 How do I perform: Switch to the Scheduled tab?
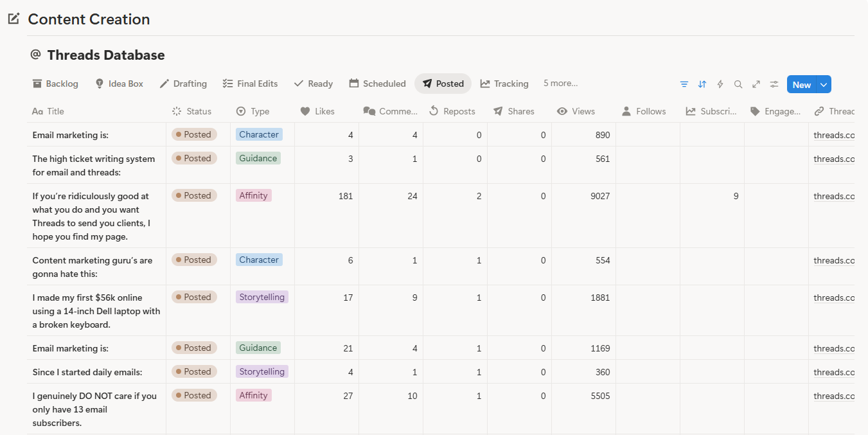pos(378,84)
